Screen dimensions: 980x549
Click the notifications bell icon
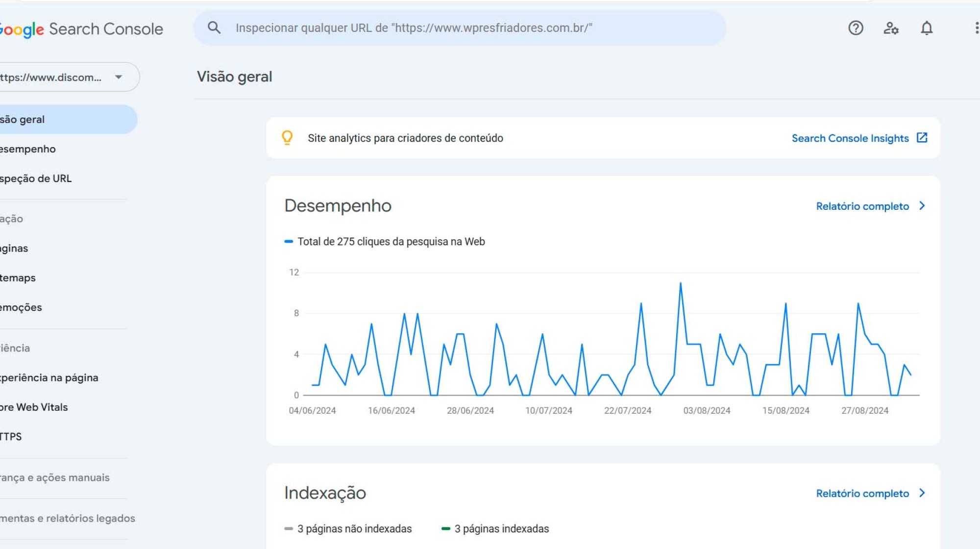[x=926, y=28]
